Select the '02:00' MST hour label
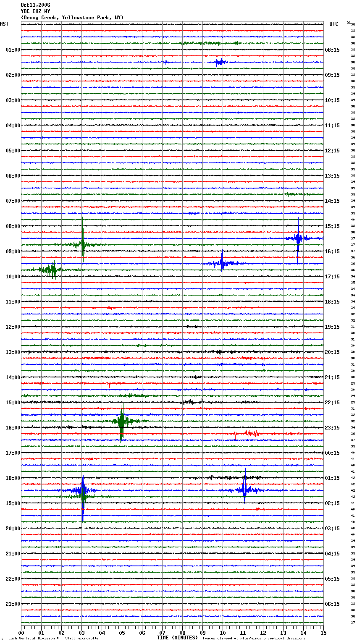Viewport: 357px width, 644px height. click(x=13, y=75)
